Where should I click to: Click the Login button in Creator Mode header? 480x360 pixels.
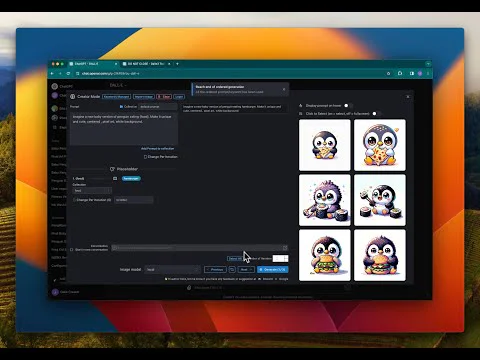tap(179, 97)
